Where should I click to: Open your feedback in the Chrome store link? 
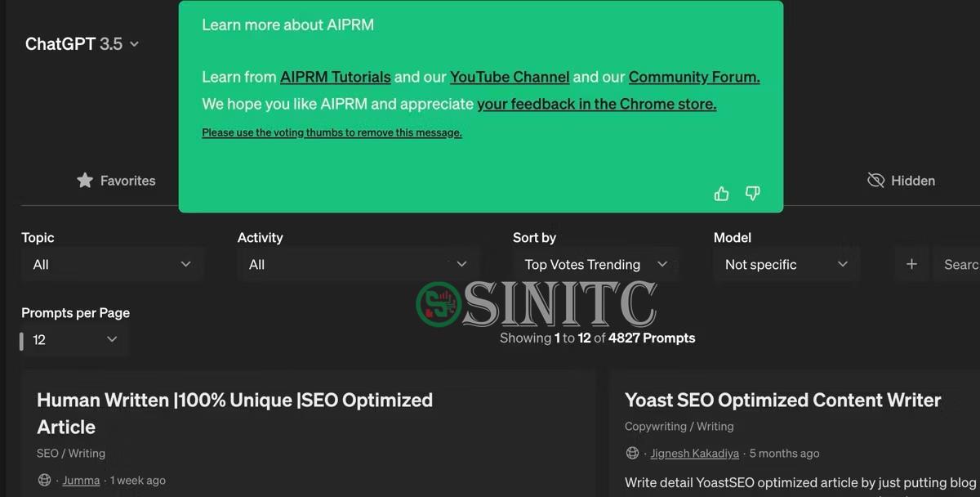point(597,104)
